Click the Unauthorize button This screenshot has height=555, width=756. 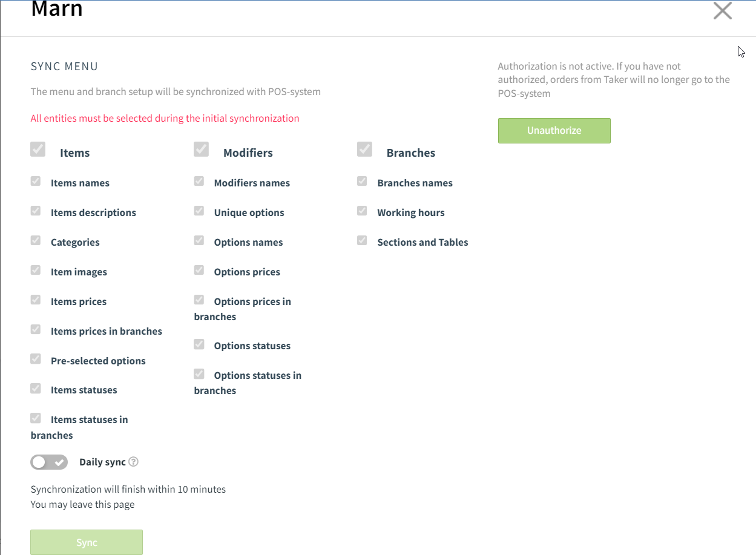pos(554,131)
